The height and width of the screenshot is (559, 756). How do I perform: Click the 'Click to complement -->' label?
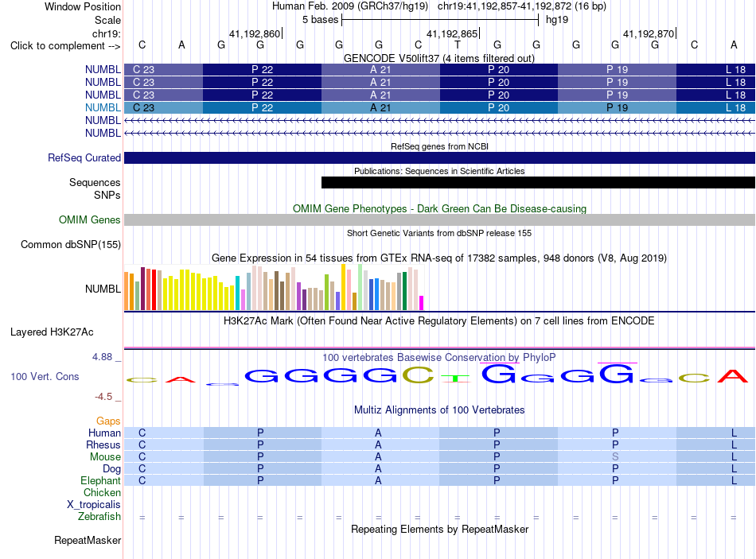[65, 46]
